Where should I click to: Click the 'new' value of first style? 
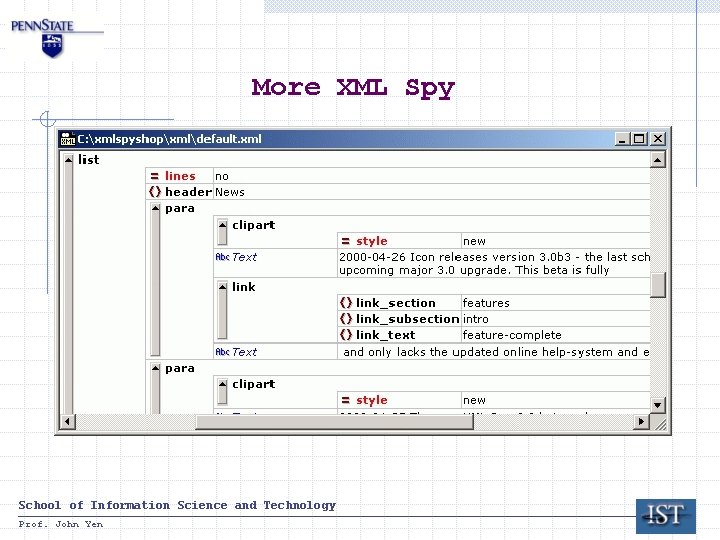click(x=474, y=241)
